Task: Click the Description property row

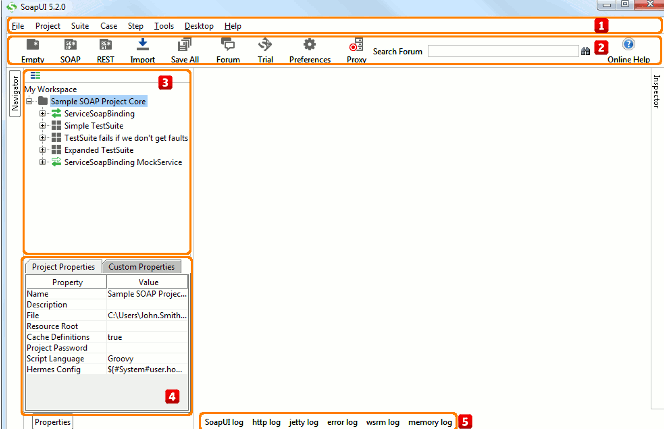Action: point(107,304)
